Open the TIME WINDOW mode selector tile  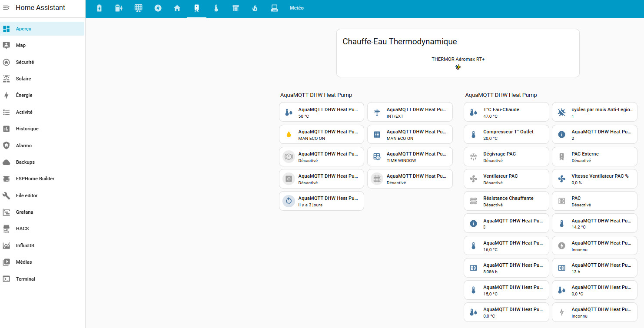409,157
